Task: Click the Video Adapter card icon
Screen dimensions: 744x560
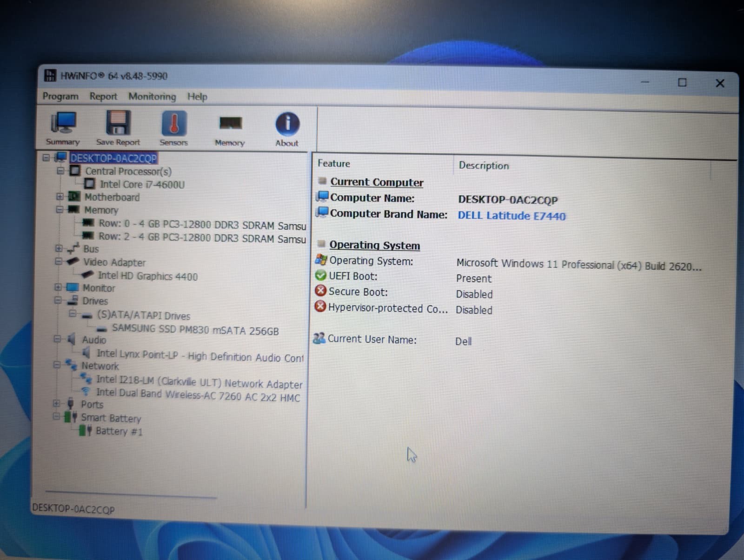Action: coord(73,261)
